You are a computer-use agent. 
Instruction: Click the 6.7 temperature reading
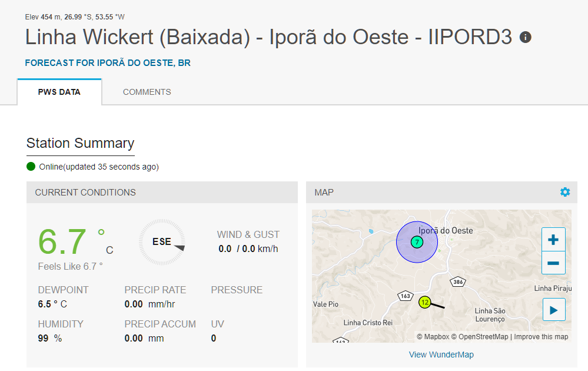(x=62, y=242)
